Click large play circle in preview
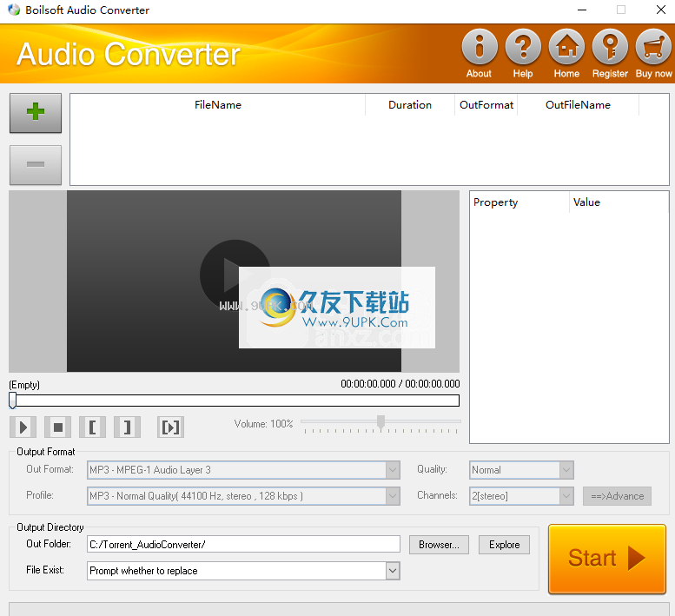Screen dimensions: 675x616 235,275
